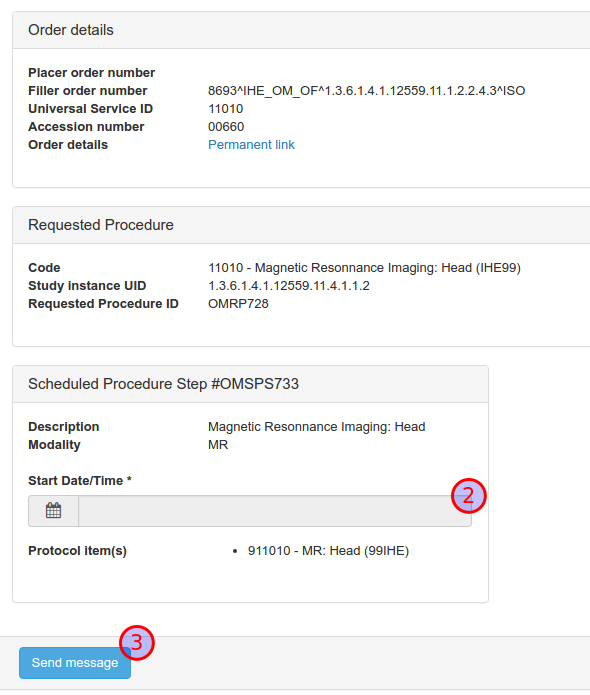
Task: Click the red circled number 2 marker
Action: pos(469,496)
